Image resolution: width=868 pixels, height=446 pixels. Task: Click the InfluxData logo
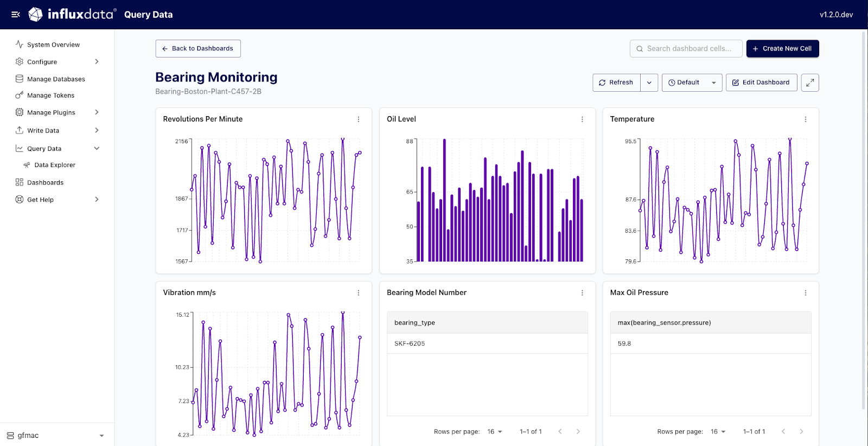(73, 15)
